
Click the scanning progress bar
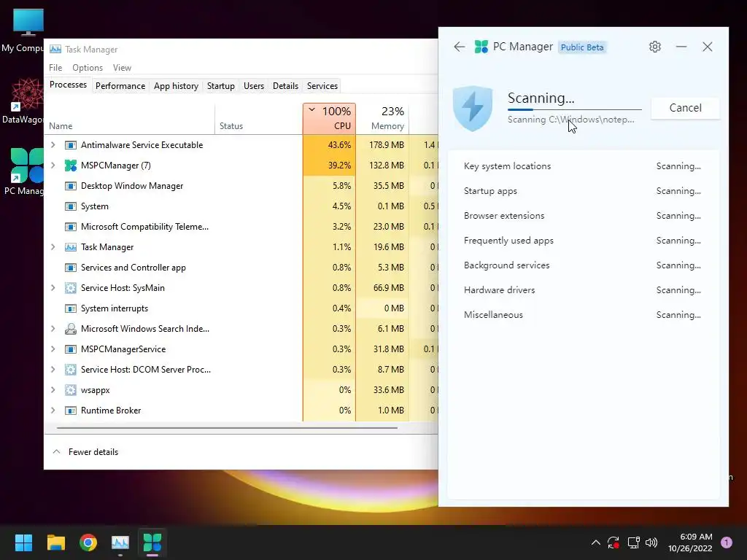click(x=575, y=109)
